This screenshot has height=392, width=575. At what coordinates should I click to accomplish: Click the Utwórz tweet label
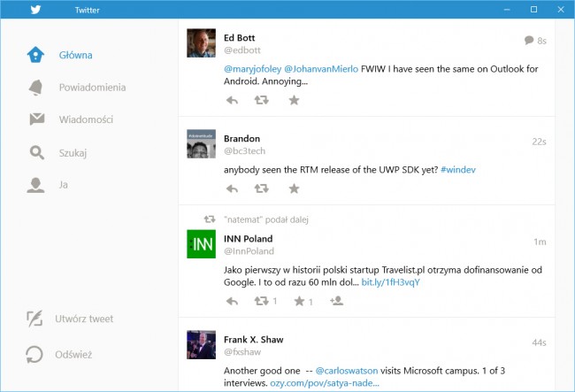84,319
